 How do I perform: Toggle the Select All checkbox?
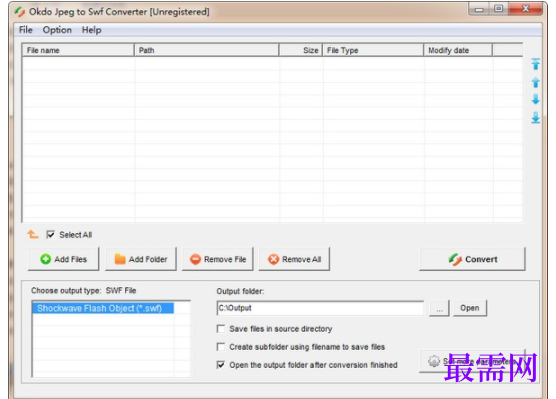click(x=51, y=234)
